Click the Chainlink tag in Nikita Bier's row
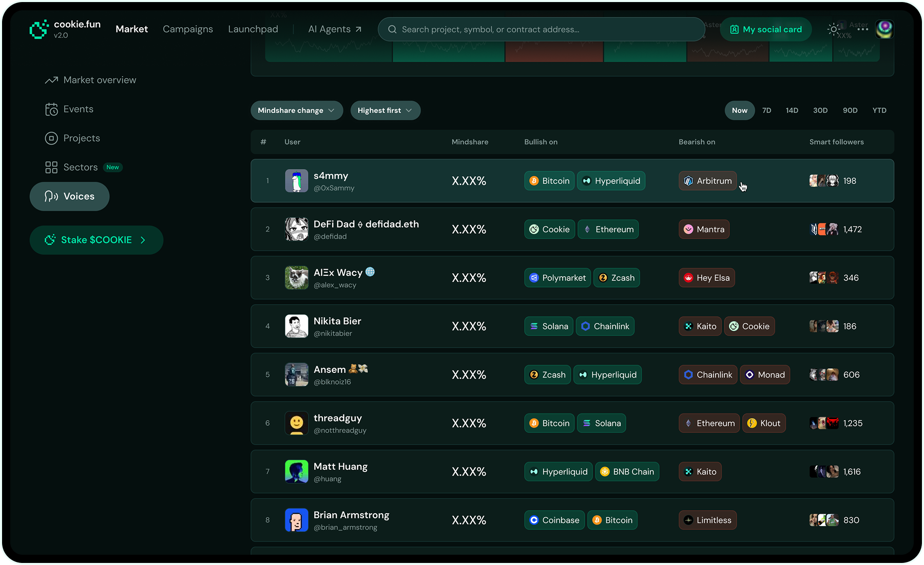This screenshot has width=924, height=565. click(605, 326)
